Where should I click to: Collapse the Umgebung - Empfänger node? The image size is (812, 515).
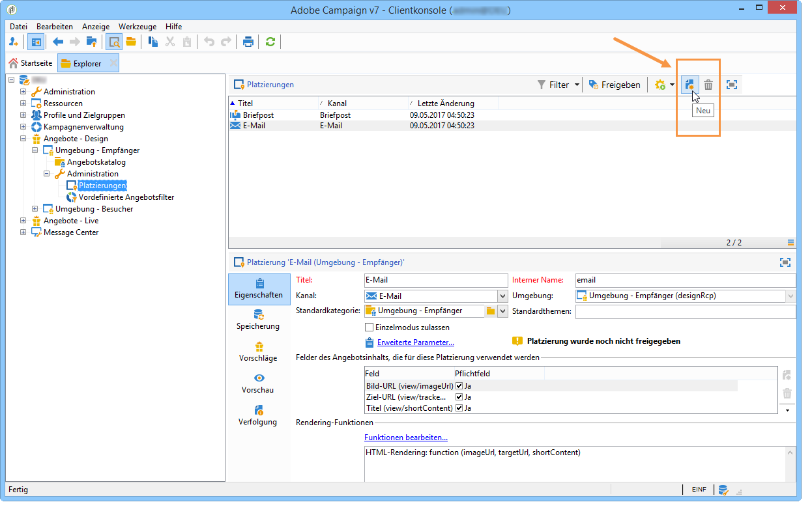35,150
